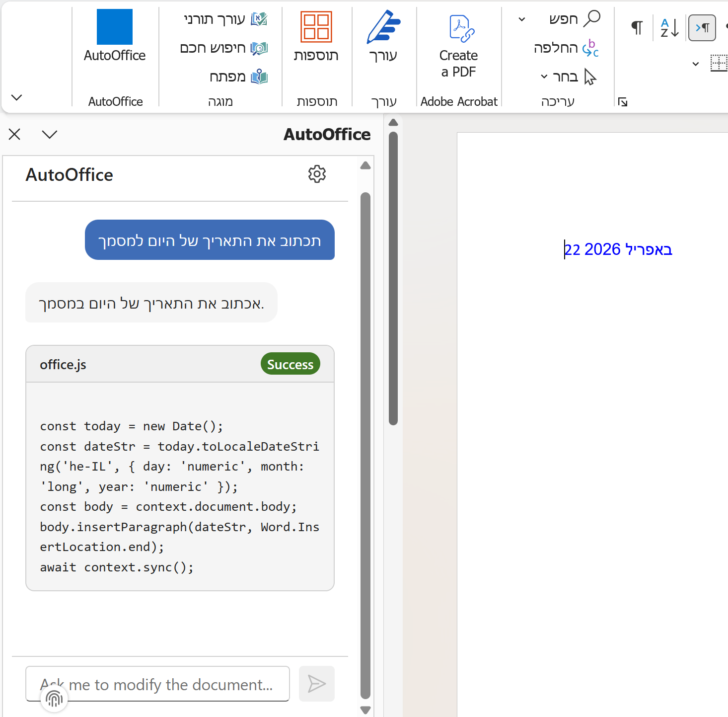Click the Sort A-Z icon
This screenshot has width=728, height=717.
tap(669, 28)
